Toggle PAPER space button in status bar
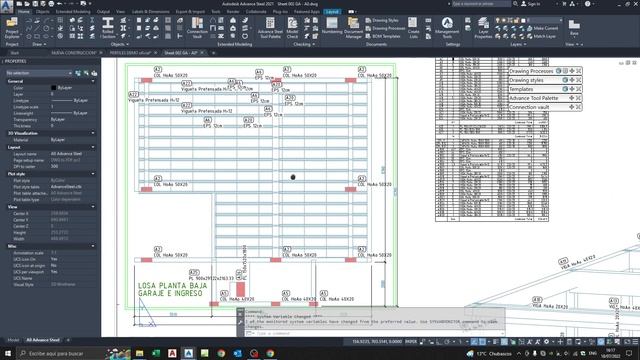This screenshot has height=360, width=640. pyautogui.click(x=411, y=342)
